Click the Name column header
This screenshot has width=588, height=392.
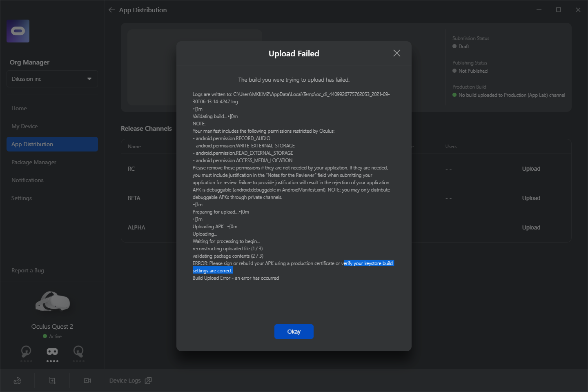pyautogui.click(x=134, y=147)
